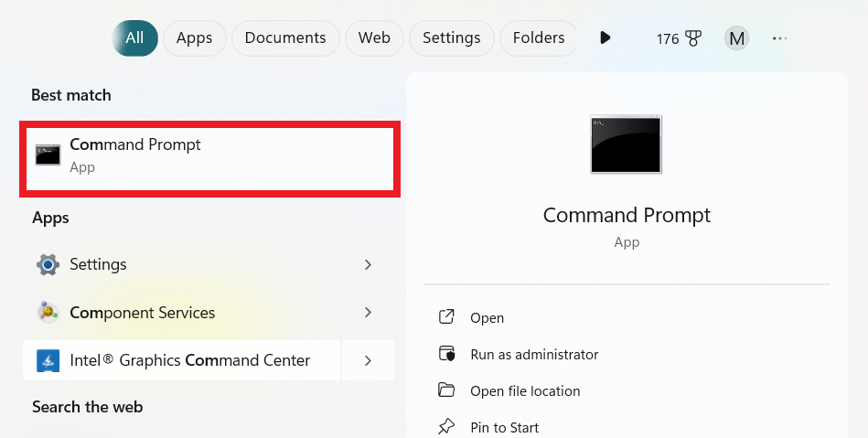Click the Command Prompt icon in best match

[48, 155]
